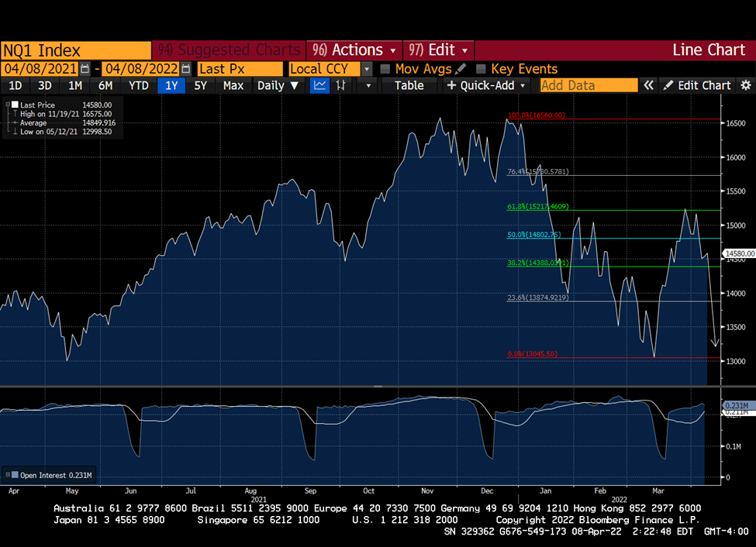Collapse panel with double chevron icon
The height and width of the screenshot is (547, 756).
tap(648, 85)
